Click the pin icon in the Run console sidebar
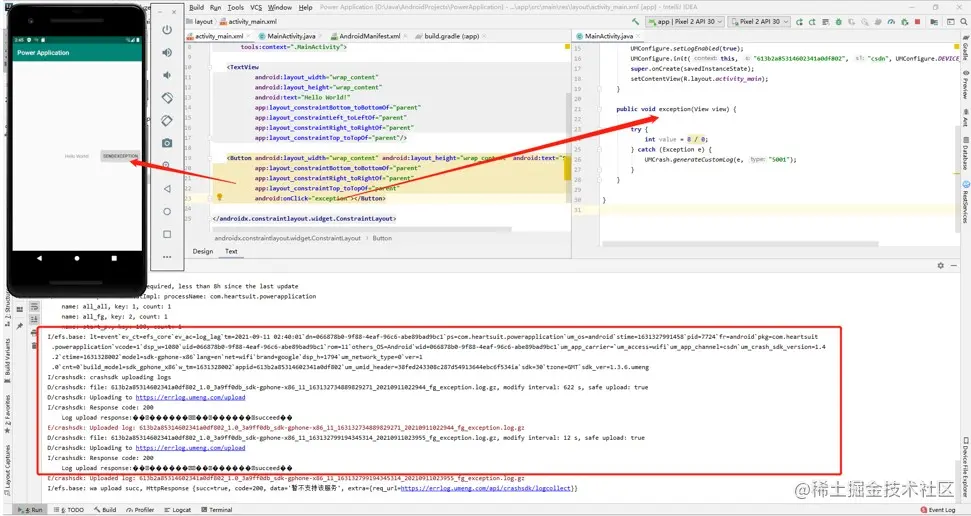 coord(20,324)
